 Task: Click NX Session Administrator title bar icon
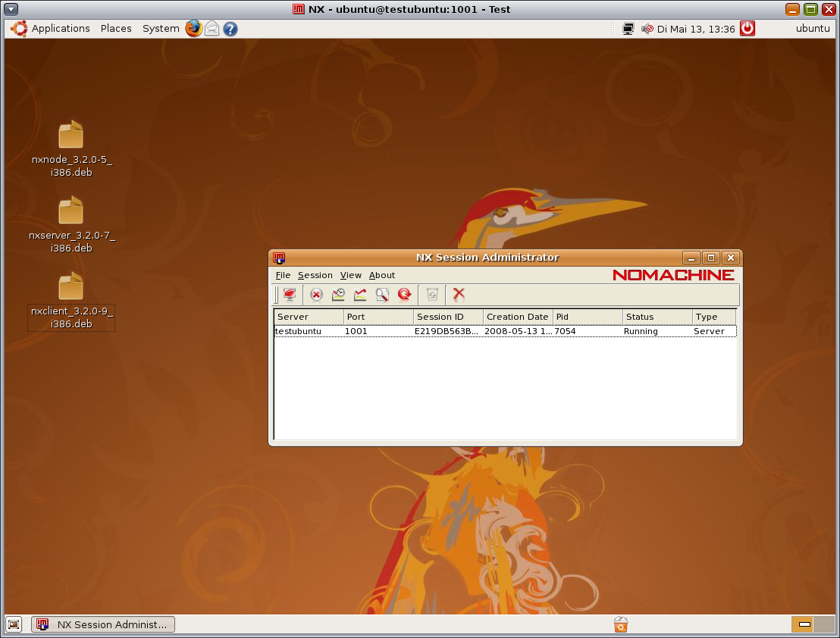point(278,258)
